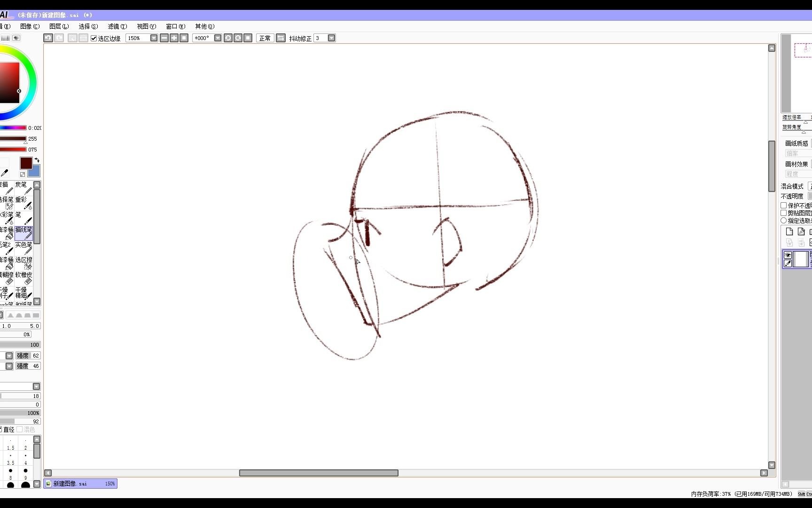
Task: Toggle 剪贴图层蒙板 clipping group checkbox
Action: pos(784,213)
